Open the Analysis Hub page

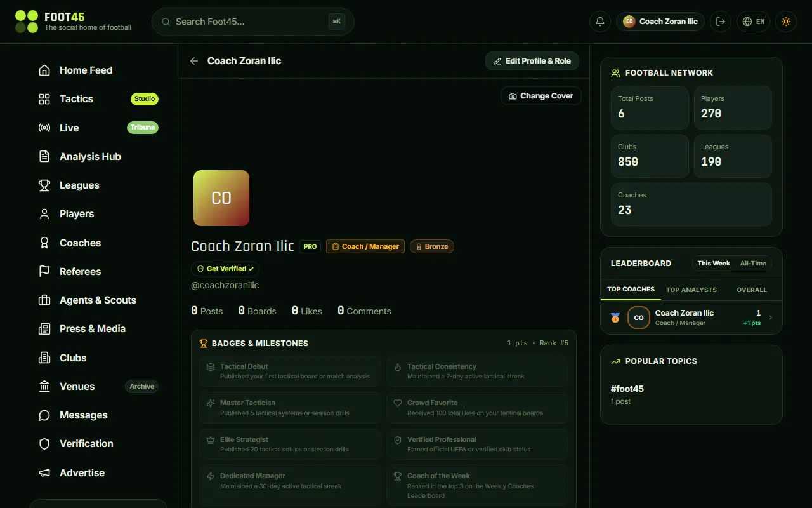[x=98, y=157]
